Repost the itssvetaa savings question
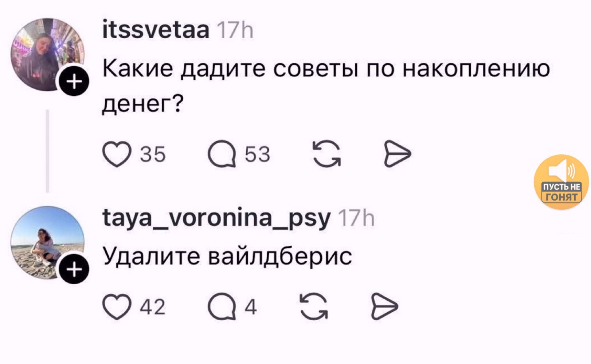This screenshot has height=364, width=591. coord(327,154)
